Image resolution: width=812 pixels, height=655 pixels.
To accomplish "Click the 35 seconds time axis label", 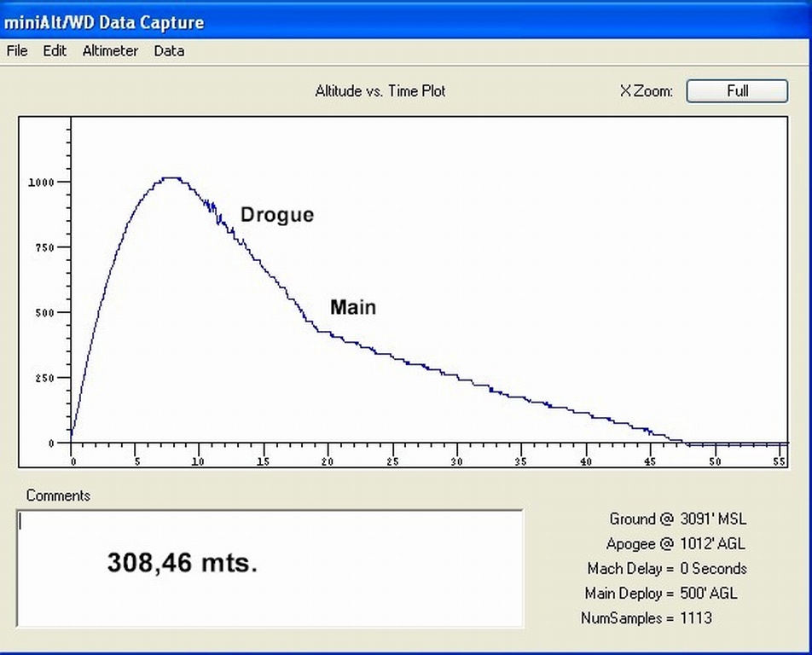I will [x=520, y=461].
